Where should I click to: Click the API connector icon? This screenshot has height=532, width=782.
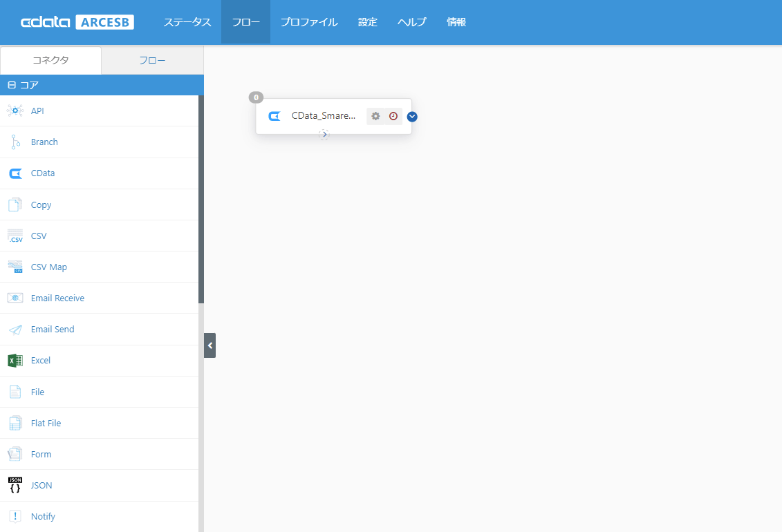pyautogui.click(x=15, y=111)
